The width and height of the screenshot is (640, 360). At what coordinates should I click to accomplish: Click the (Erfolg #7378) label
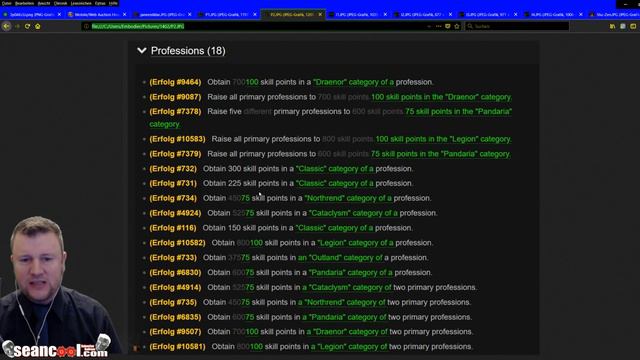pyautogui.click(x=175, y=111)
